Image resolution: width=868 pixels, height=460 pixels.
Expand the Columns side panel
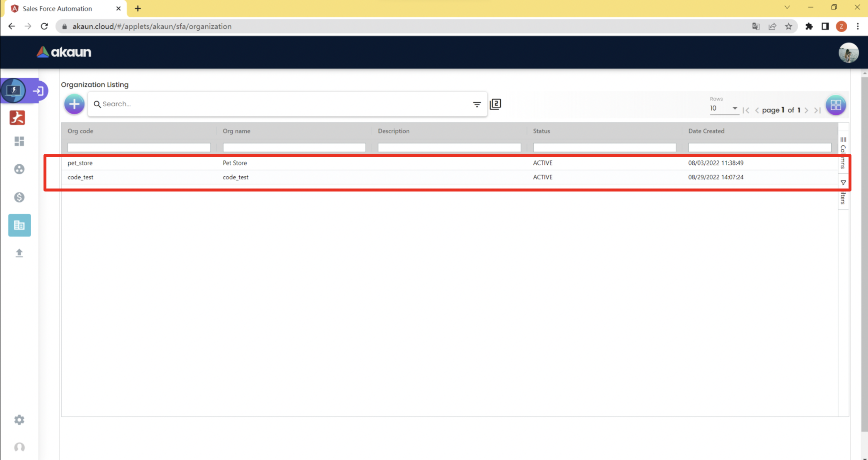[843, 152]
